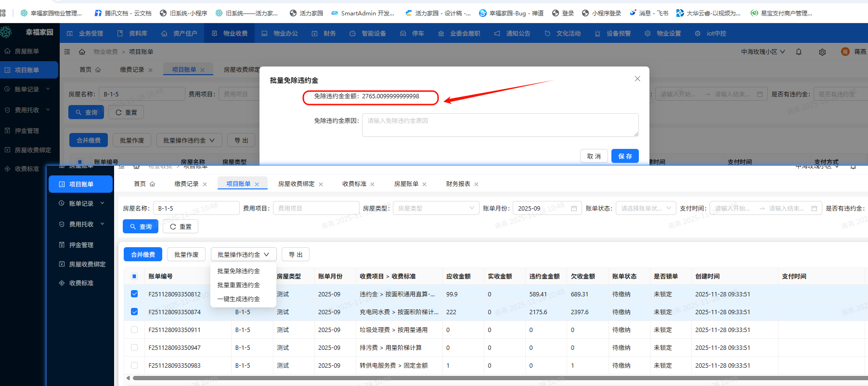Expand the 批量操作违约金 dropdown in lower window
The width and height of the screenshot is (868, 386).
(x=243, y=254)
